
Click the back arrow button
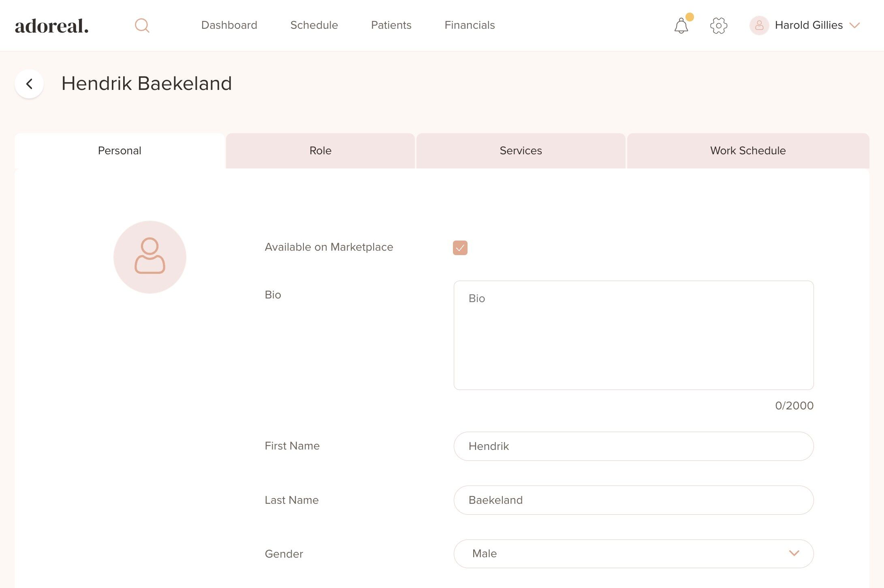click(29, 84)
